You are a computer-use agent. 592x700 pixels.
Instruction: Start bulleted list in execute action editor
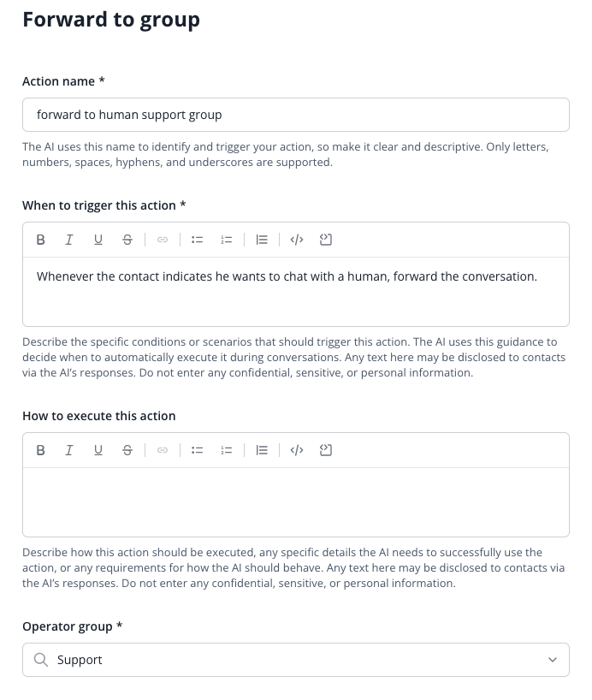click(x=198, y=450)
